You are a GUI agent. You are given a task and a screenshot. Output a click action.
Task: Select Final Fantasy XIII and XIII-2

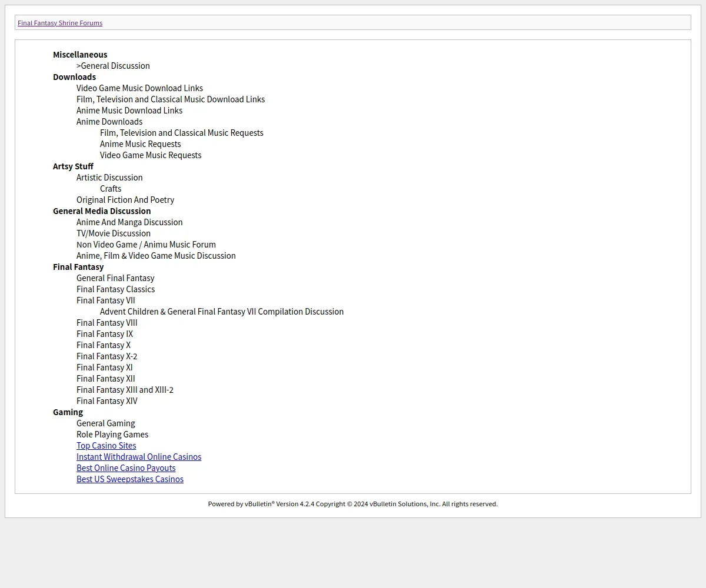pos(125,390)
